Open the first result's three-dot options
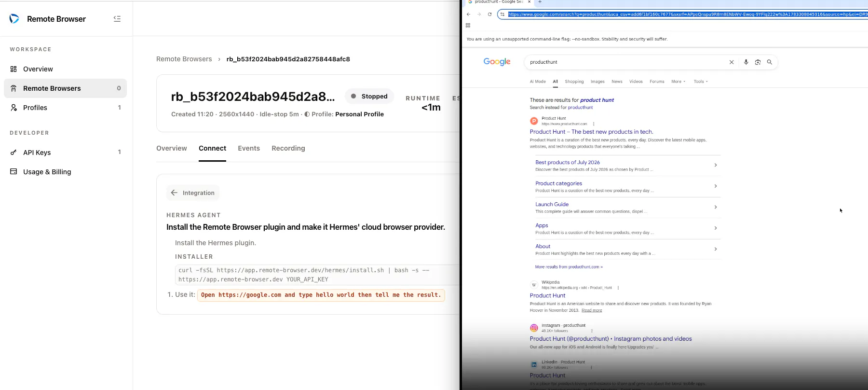Viewport: 868px width, 390px height. [594, 124]
